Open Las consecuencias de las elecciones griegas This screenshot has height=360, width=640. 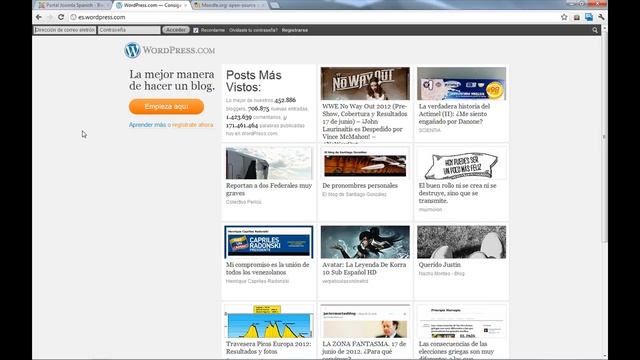click(456, 350)
